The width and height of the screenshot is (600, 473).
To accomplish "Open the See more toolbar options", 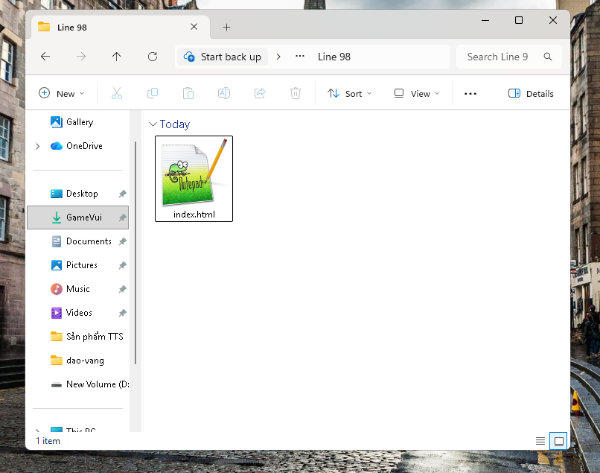I will [470, 93].
